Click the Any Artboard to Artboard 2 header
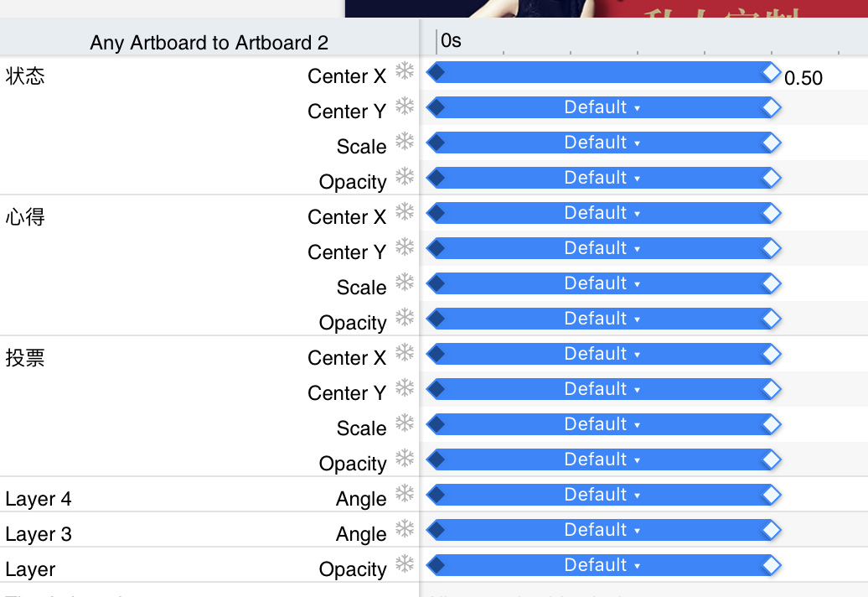The width and height of the screenshot is (868, 597). (209, 42)
